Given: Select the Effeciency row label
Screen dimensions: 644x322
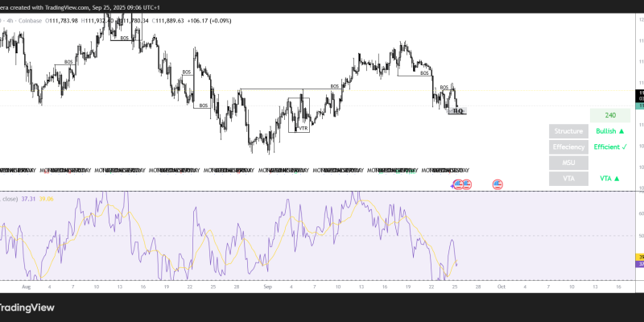Looking at the screenshot, I should [568, 147].
